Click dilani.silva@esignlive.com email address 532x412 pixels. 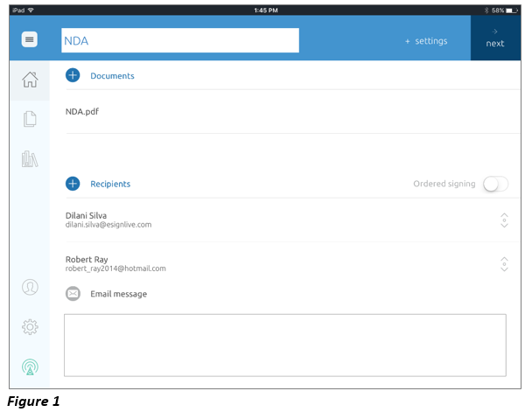pos(108,225)
